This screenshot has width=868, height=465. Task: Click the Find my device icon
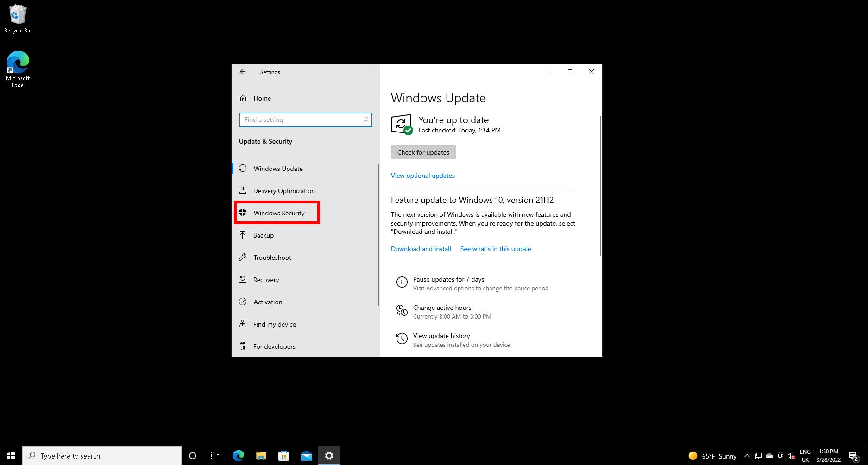tap(243, 324)
